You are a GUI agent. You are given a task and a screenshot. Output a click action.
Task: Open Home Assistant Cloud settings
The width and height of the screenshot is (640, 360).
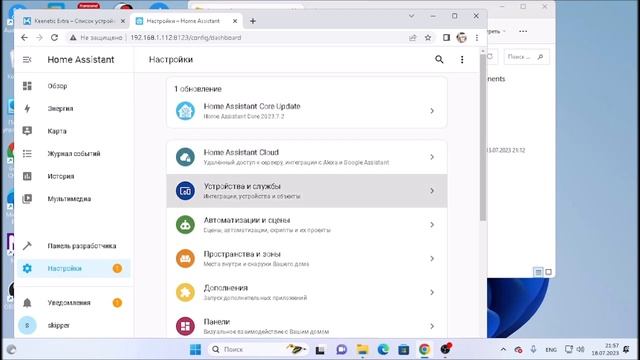[x=307, y=157]
